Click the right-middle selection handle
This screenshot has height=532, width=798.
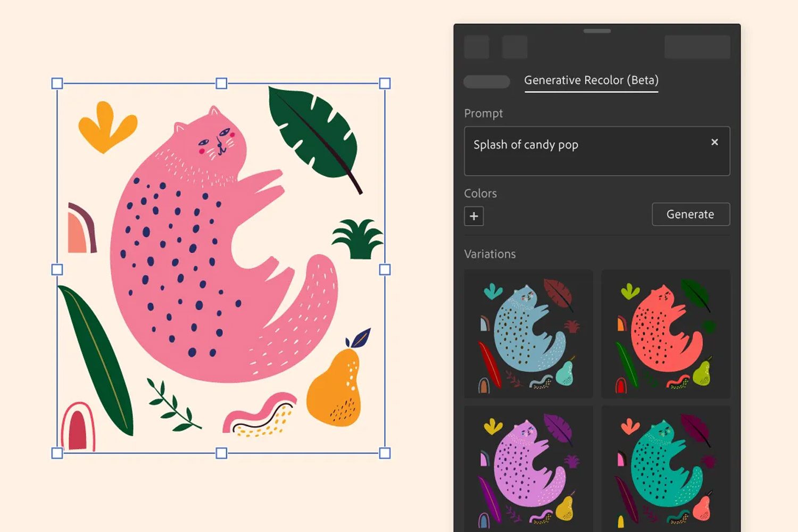click(x=385, y=270)
